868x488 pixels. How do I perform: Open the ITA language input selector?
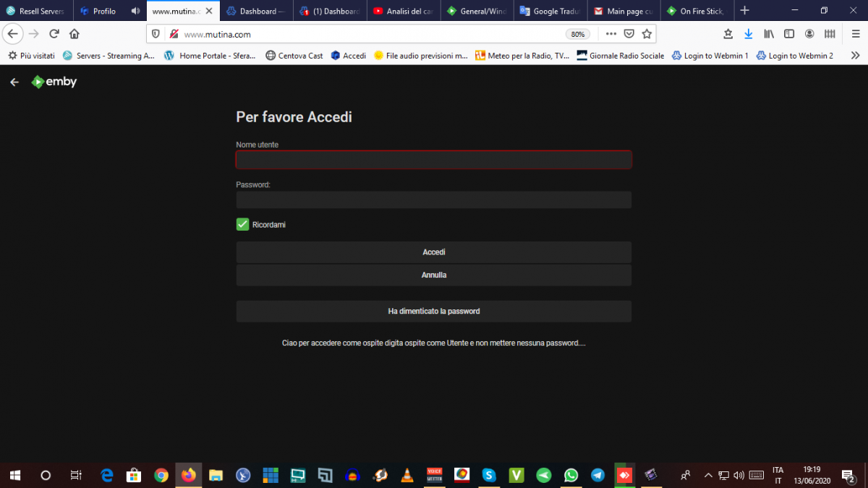[778, 475]
